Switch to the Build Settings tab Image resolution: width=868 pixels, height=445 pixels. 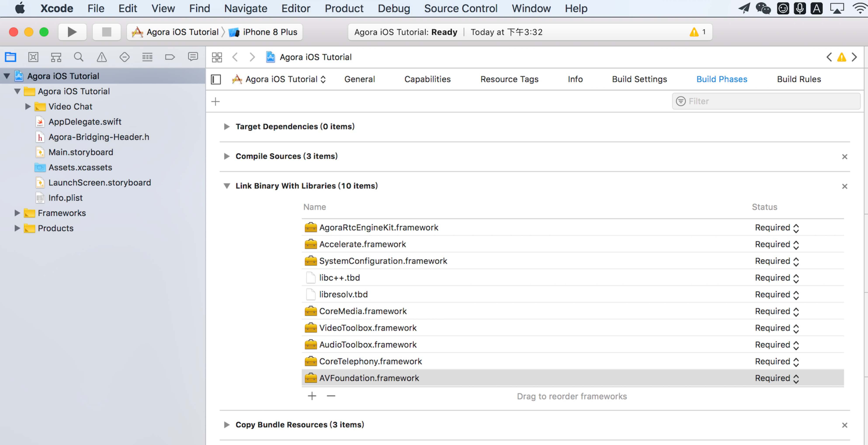point(639,79)
